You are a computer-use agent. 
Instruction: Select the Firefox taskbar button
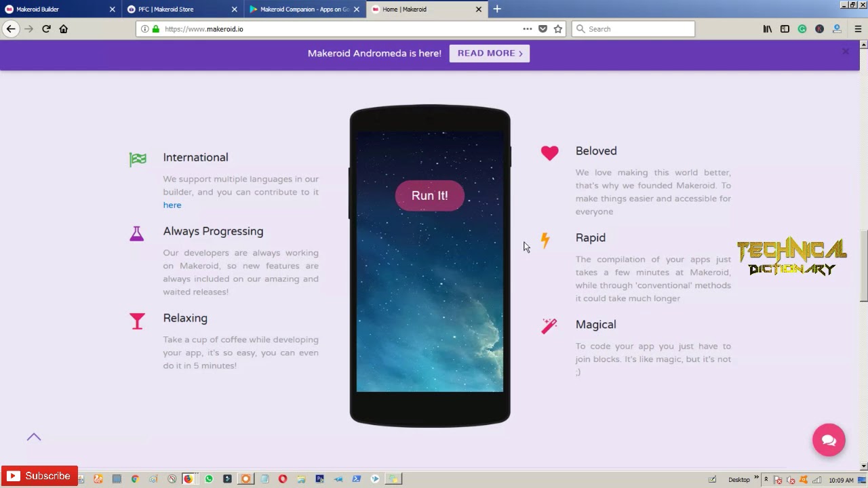pos(188,479)
